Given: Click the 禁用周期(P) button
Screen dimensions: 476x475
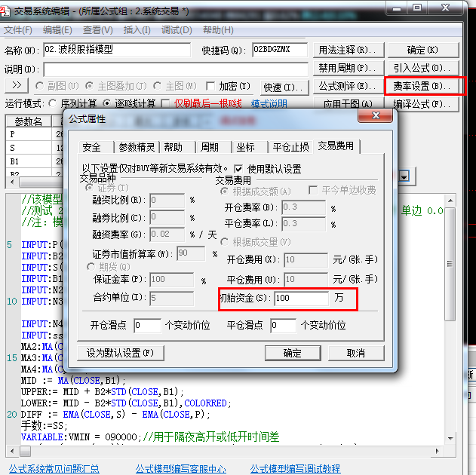Looking at the screenshot, I should click(349, 68).
